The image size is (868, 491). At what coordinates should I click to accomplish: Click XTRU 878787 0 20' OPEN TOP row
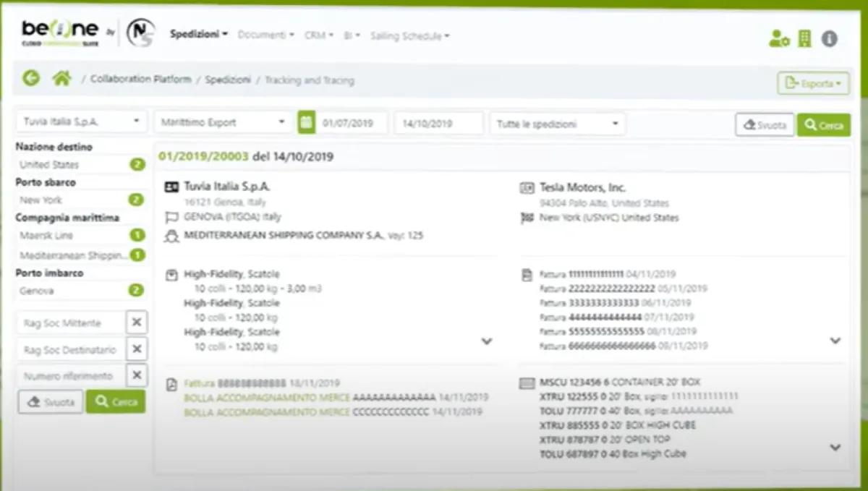[605, 440]
